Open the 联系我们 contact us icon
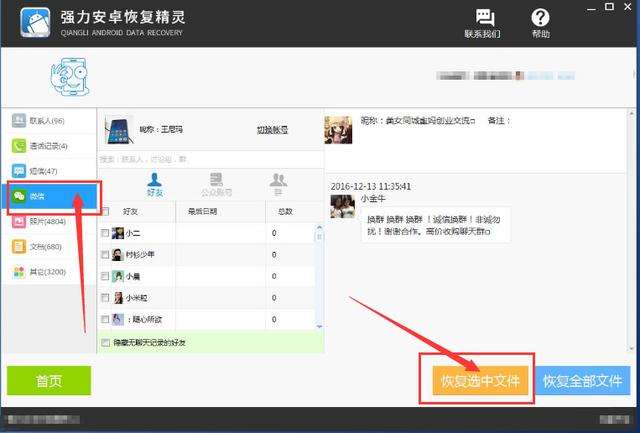Viewport: 640px width, 433px height. click(483, 24)
